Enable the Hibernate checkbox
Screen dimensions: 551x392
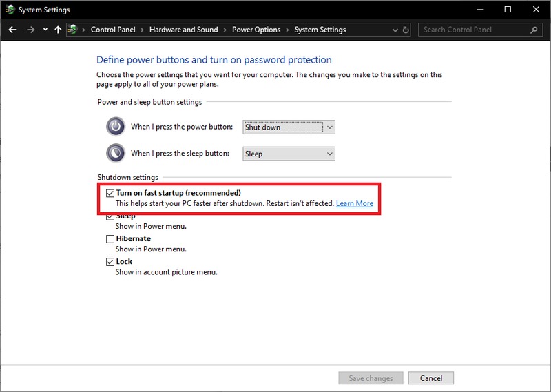(110, 239)
